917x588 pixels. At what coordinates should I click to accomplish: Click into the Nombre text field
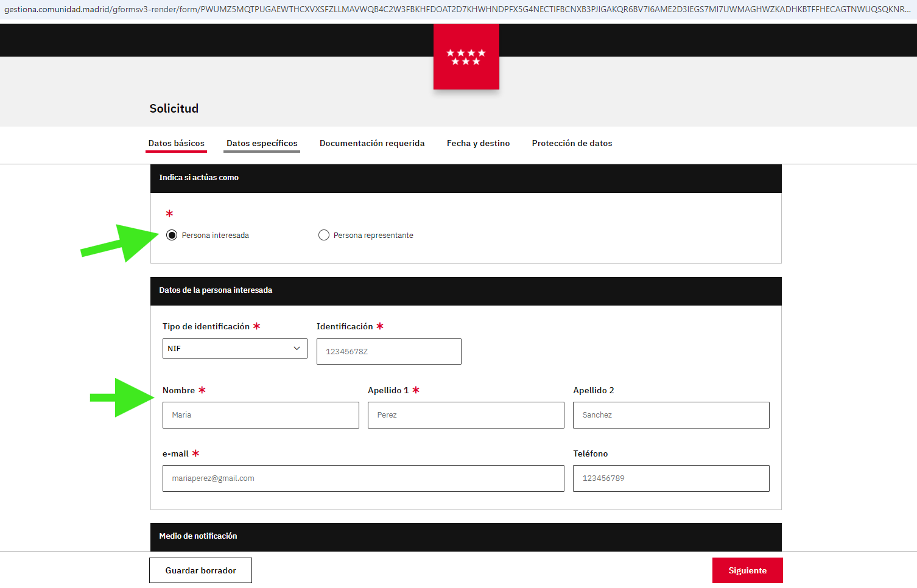pyautogui.click(x=261, y=415)
